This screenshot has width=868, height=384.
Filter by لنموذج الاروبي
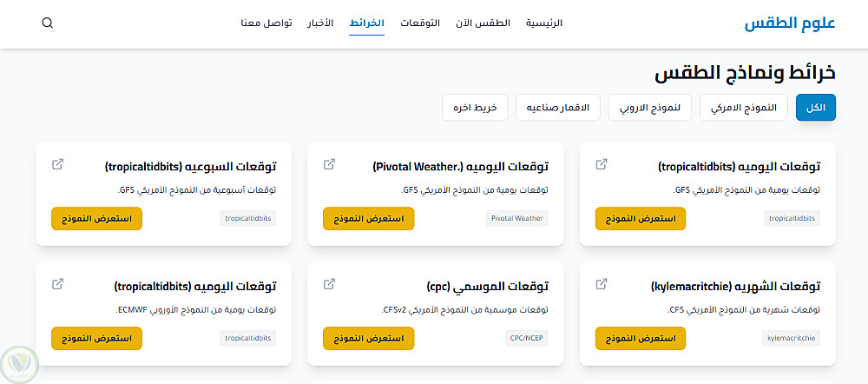tap(649, 108)
